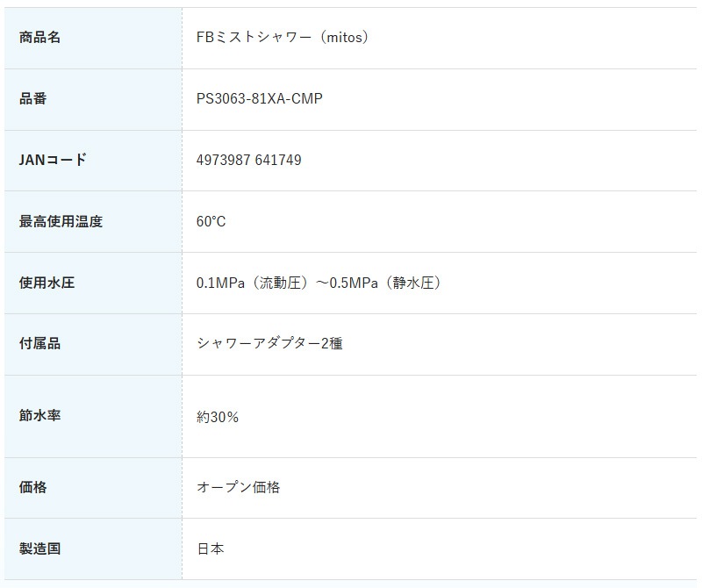
Task: Click the 最高使用温度 label cell
Action: (x=61, y=222)
